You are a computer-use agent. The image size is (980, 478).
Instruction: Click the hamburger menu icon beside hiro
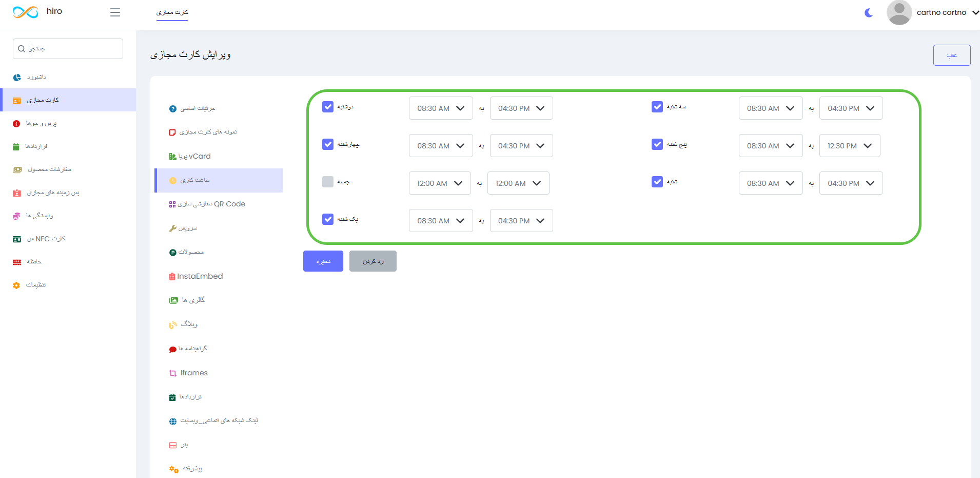click(115, 12)
